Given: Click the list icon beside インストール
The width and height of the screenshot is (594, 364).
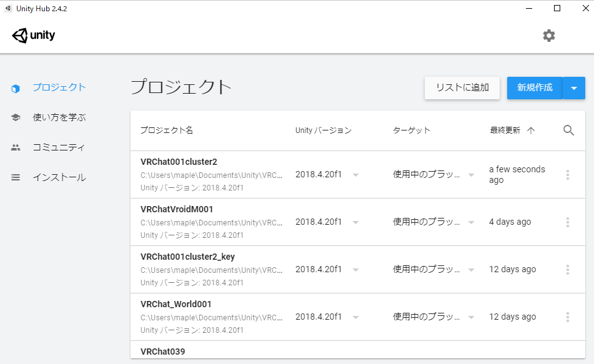Looking at the screenshot, I should coord(16,177).
